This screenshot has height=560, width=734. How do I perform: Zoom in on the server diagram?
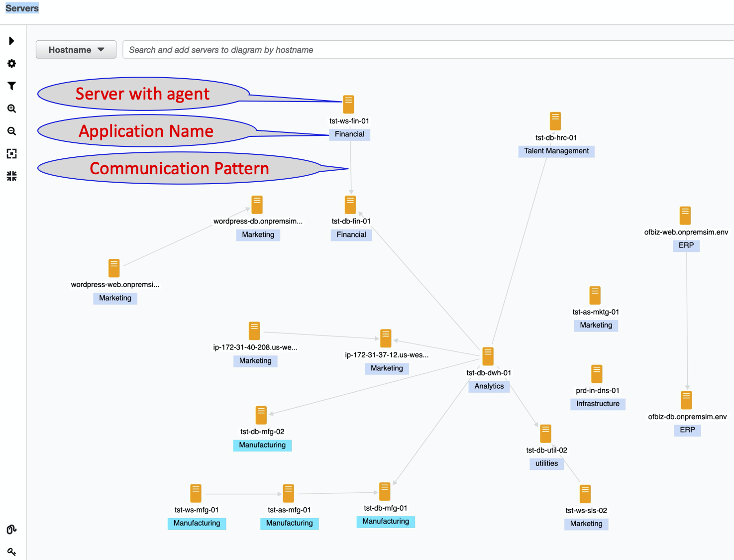pyautogui.click(x=11, y=109)
